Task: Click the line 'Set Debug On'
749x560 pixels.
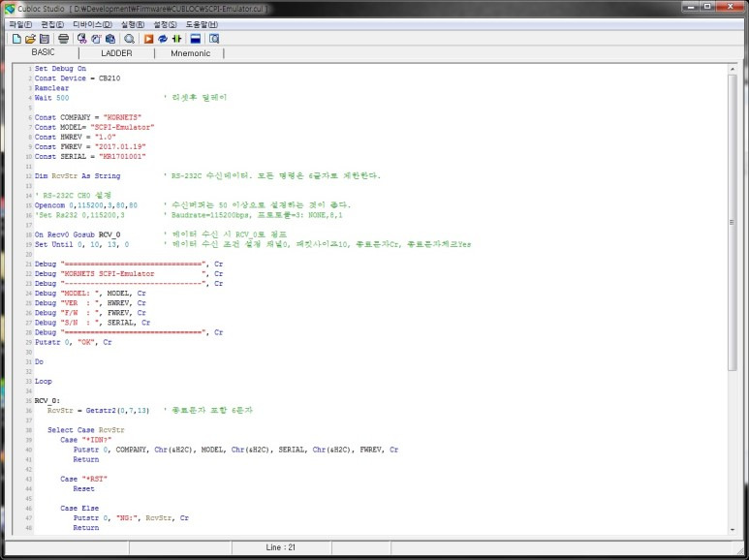Action: (x=60, y=69)
